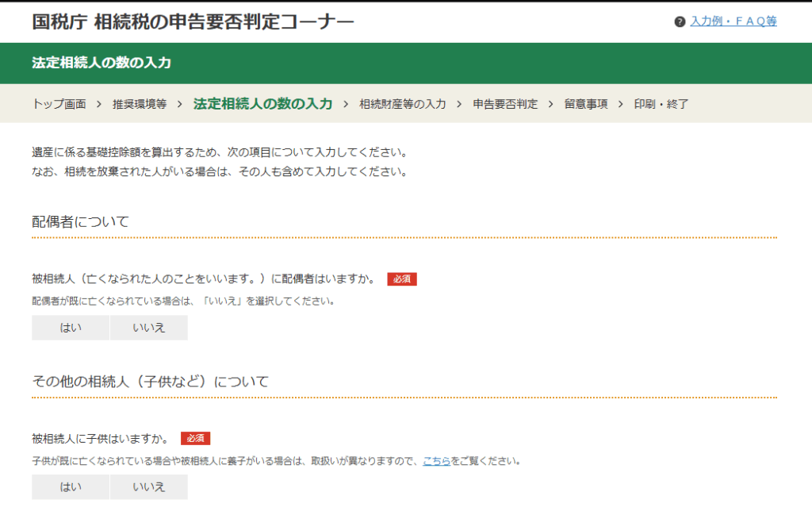This screenshot has height=511, width=812.
Task: Click the chevron arrow right after トップ画面
Action: 99,104
